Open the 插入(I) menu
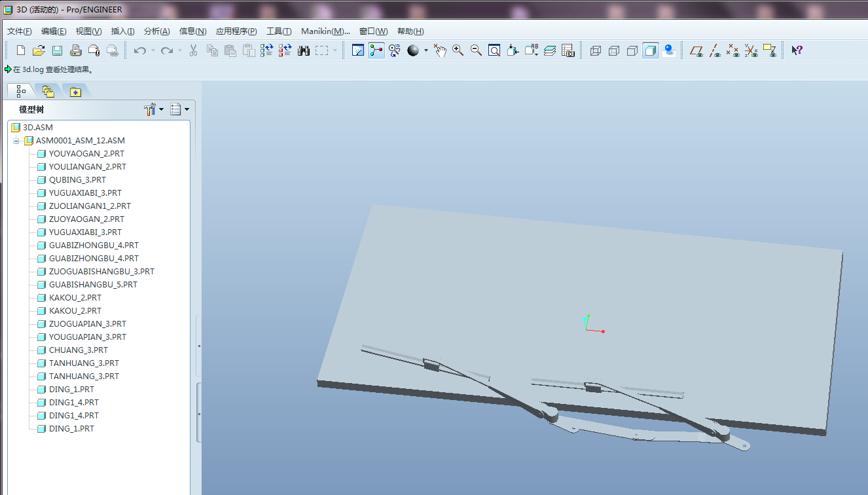The height and width of the screenshot is (495, 868). 123,31
